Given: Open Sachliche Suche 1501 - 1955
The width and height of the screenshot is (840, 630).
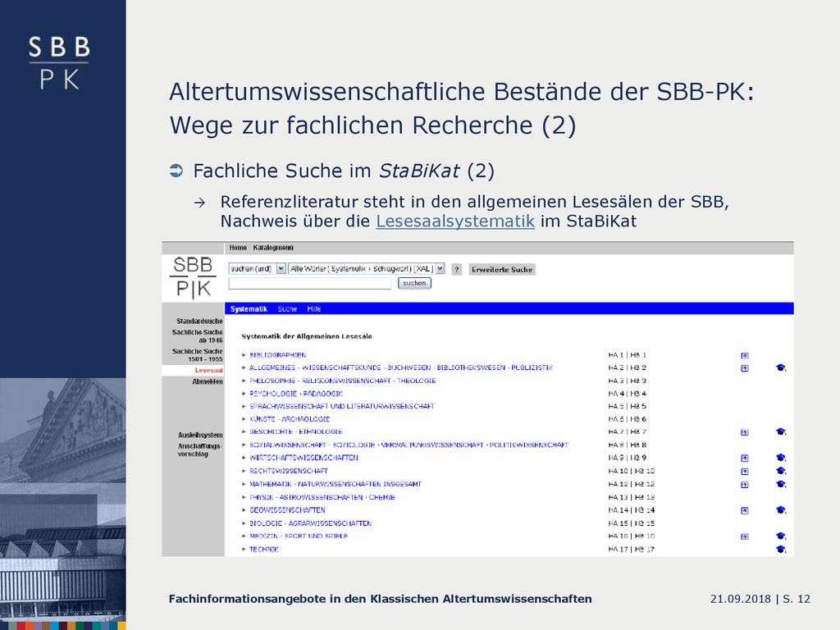Looking at the screenshot, I should point(197,355).
